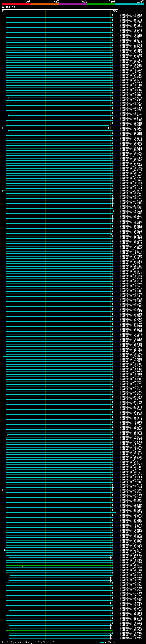Select label UniRef100_C5FP27
146x644 pixels.
coord(131,289)
